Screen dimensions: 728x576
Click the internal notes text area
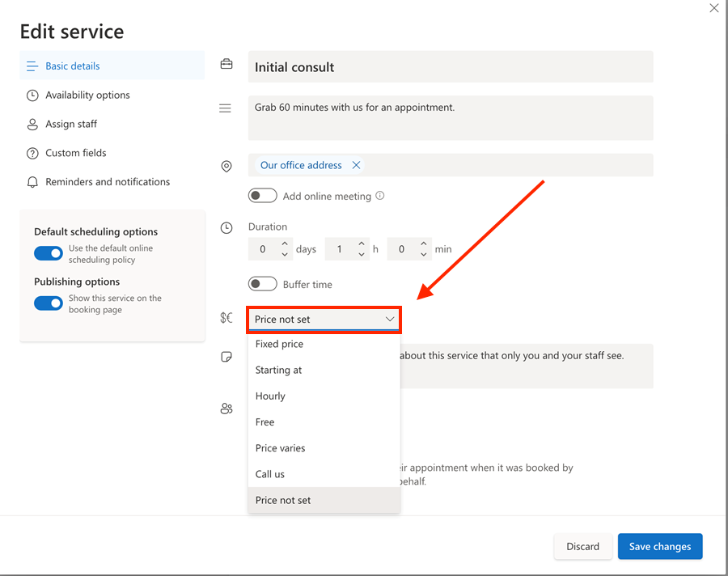pyautogui.click(x=527, y=366)
